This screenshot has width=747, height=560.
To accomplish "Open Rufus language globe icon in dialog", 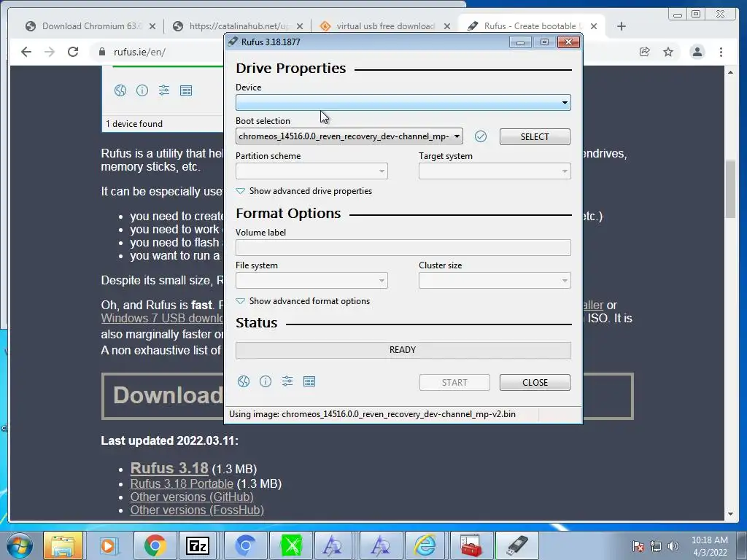I will pos(244,381).
